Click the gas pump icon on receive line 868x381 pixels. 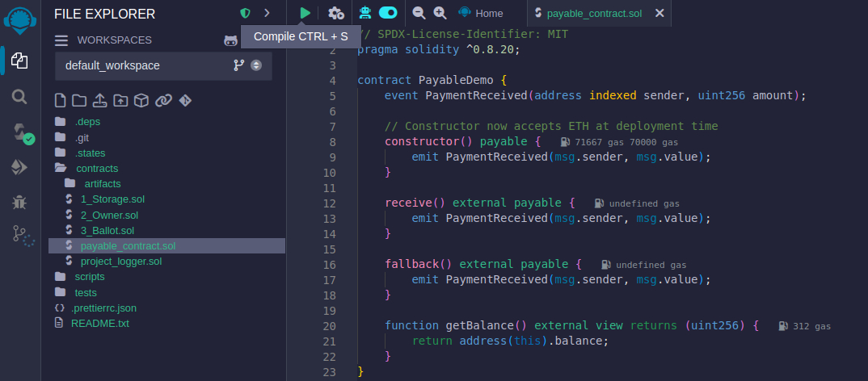point(599,203)
